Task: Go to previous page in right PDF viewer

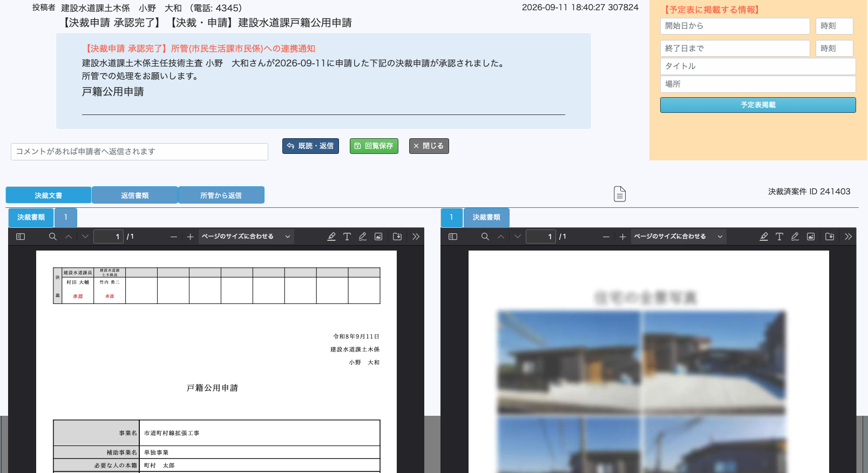Action: pyautogui.click(x=501, y=236)
